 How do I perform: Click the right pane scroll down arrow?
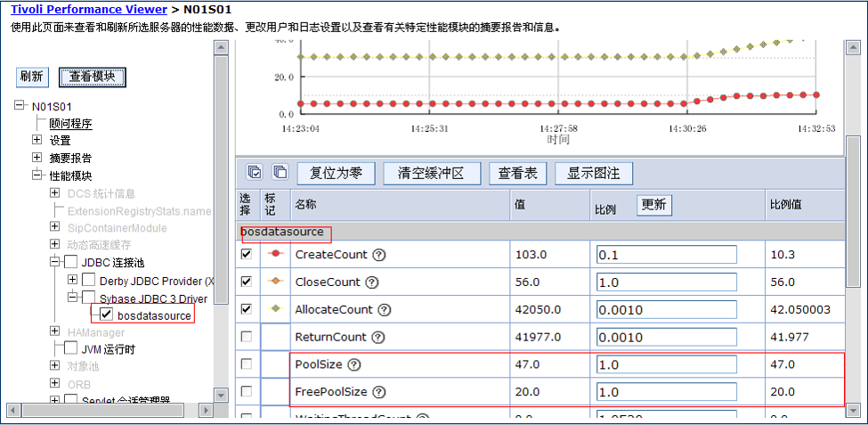point(853,411)
